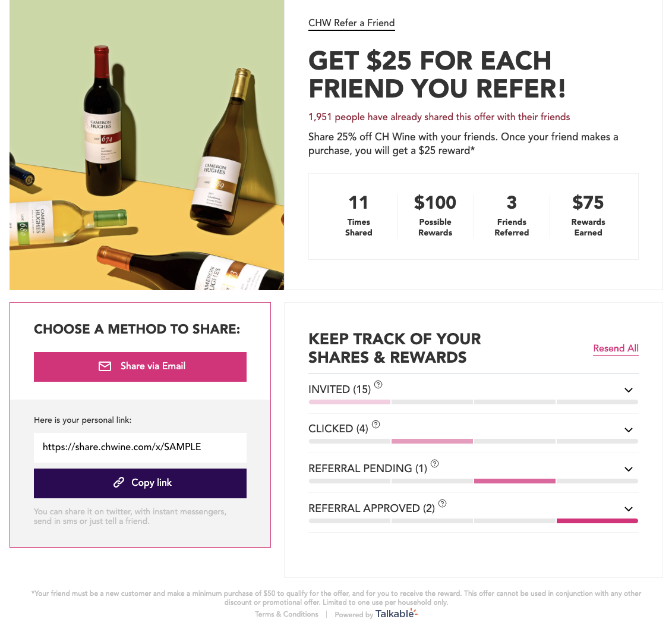Expand the INVITED (15) row chevron
This screenshot has height=641, width=672.
[628, 390]
